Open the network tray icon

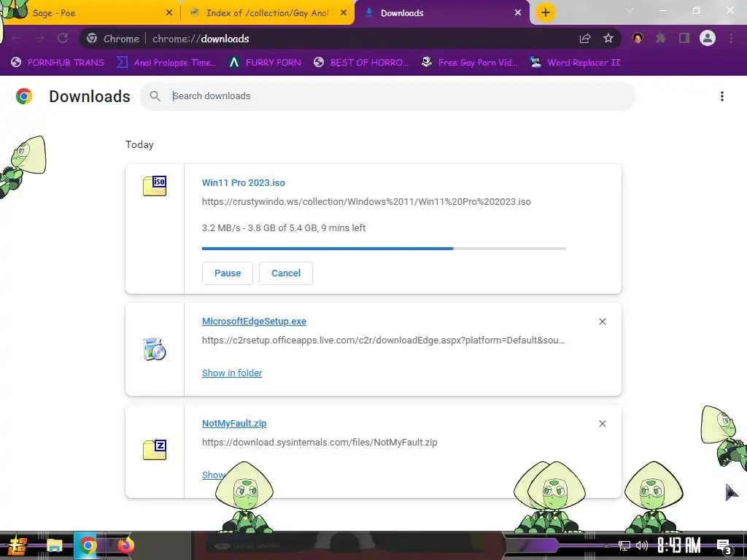tap(624, 545)
